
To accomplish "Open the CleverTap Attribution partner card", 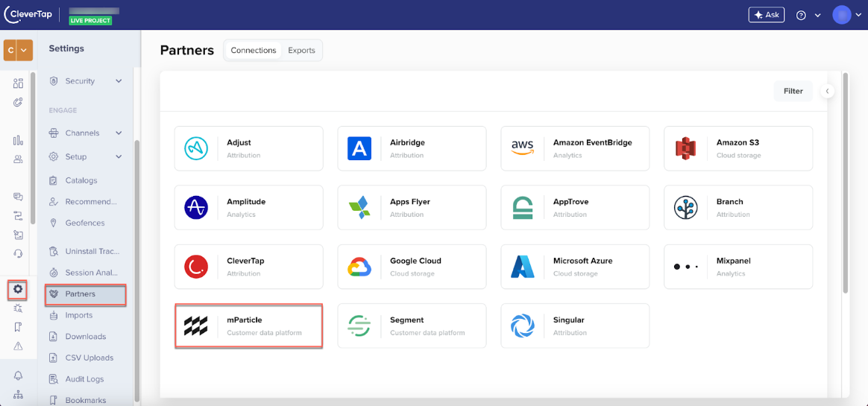I will point(248,267).
